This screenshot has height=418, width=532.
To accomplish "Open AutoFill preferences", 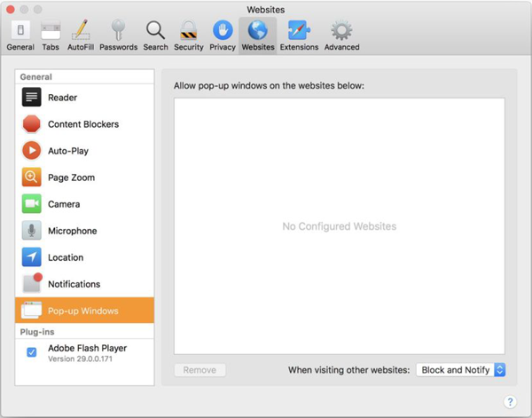I will click(x=82, y=35).
